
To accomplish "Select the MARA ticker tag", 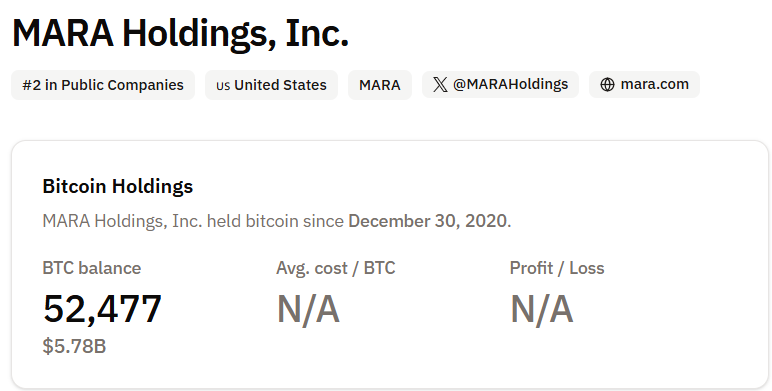I will point(380,85).
